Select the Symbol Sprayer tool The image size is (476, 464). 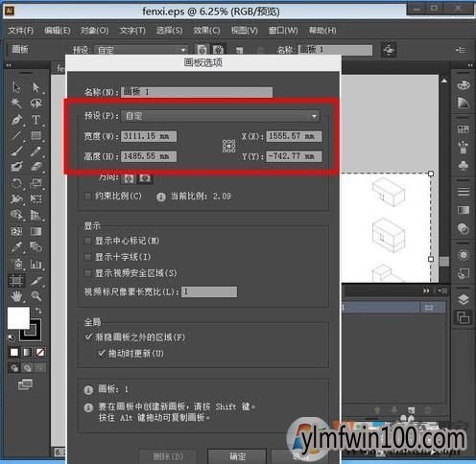click(17, 264)
